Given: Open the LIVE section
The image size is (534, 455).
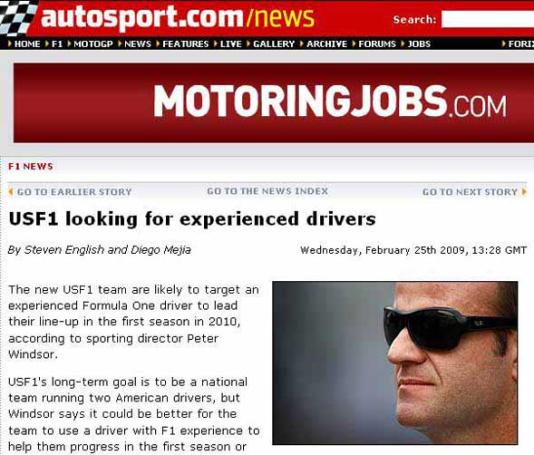Looking at the screenshot, I should click(231, 44).
